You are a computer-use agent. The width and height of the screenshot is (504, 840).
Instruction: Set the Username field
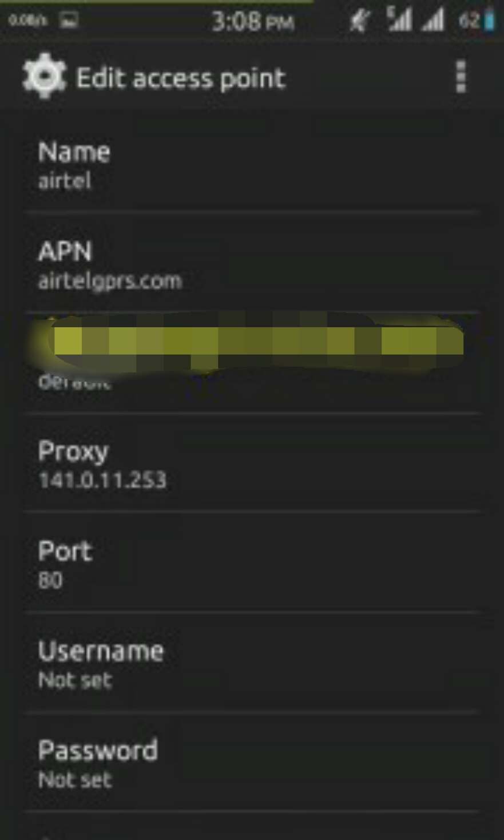coord(252,663)
